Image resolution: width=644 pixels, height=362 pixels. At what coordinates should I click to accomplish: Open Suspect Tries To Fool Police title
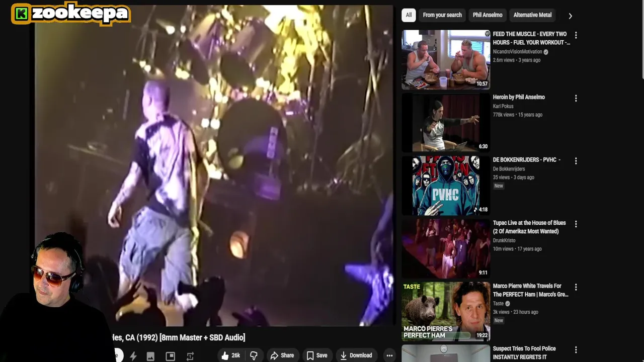524,352
